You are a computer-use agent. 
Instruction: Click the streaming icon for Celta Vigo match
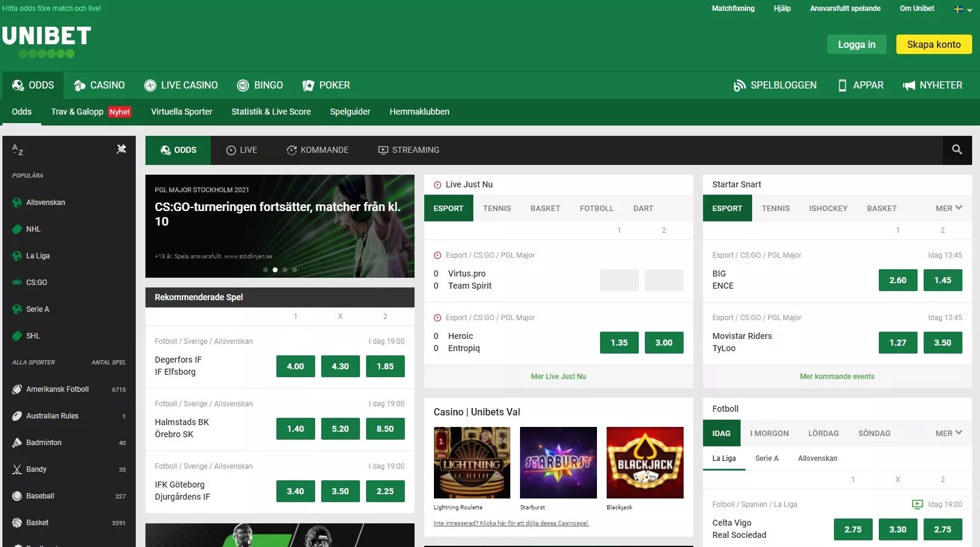tap(918, 505)
